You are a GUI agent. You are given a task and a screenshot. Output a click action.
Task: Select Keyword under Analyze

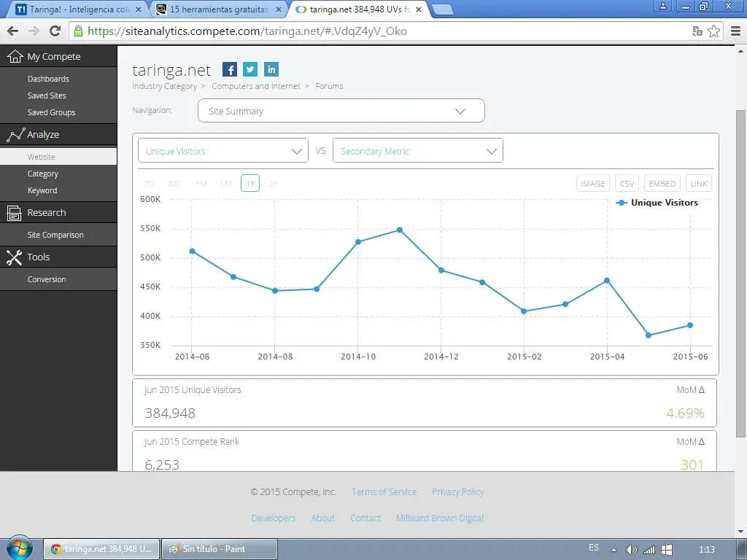[42, 190]
